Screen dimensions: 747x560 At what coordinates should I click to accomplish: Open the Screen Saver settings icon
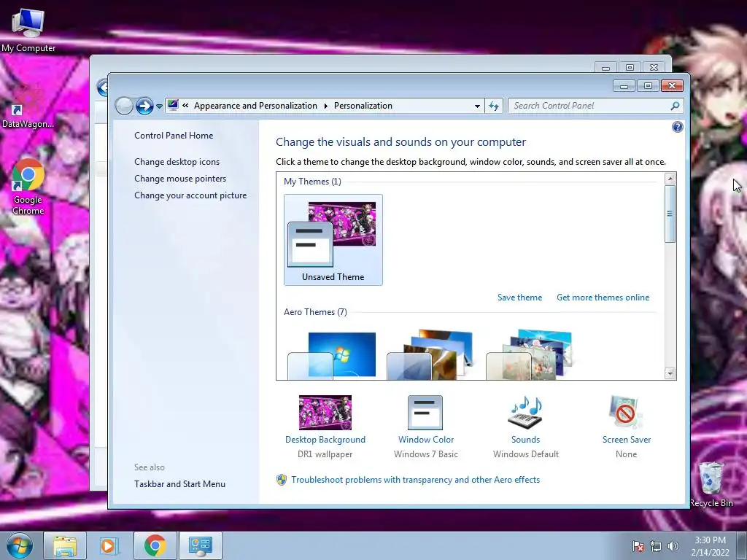pyautogui.click(x=625, y=413)
